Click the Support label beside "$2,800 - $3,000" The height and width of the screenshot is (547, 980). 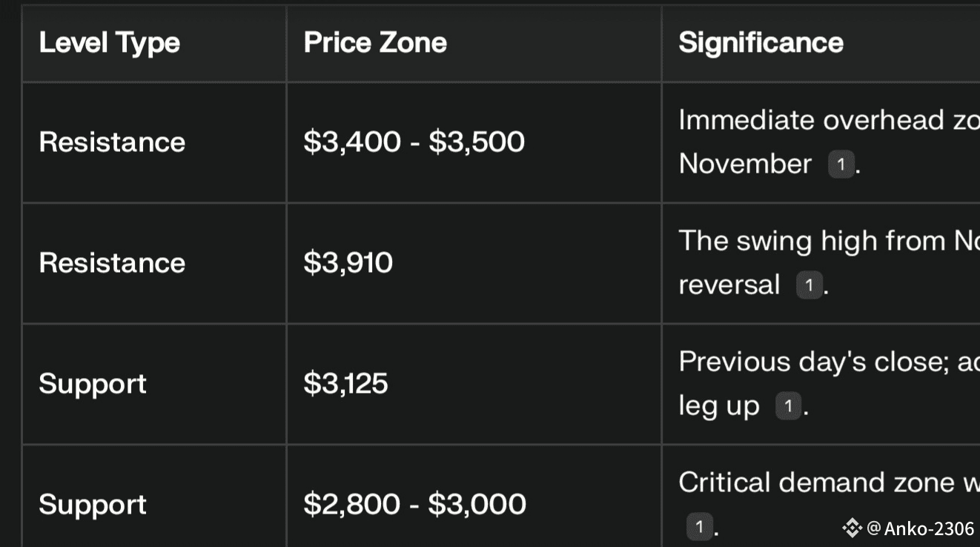[x=93, y=505]
